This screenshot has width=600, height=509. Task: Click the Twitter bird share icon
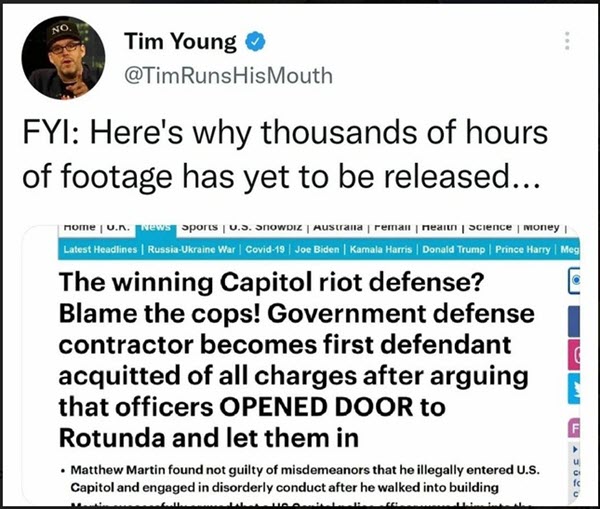(x=574, y=388)
